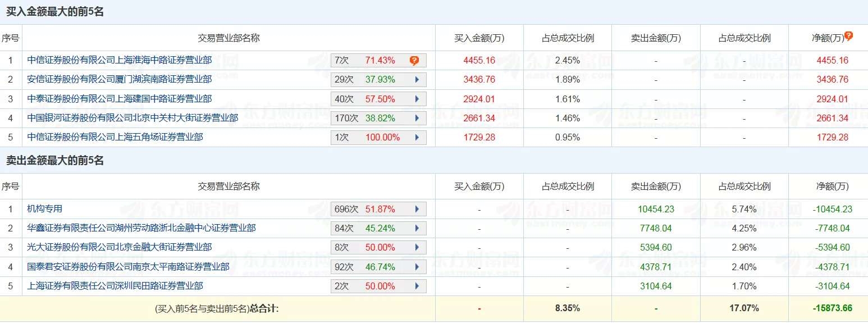The width and height of the screenshot is (868, 323).
Task: Expand details arrow for 170次 38.82% row
Action: tap(417, 118)
